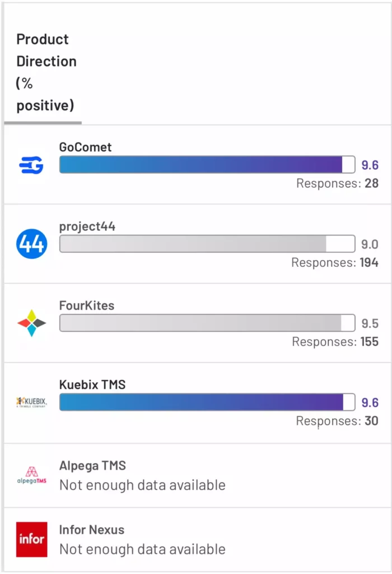Image resolution: width=392 pixels, height=574 pixels.
Task: Click GoComet's blue-purple rating bar
Action: [x=207, y=164]
